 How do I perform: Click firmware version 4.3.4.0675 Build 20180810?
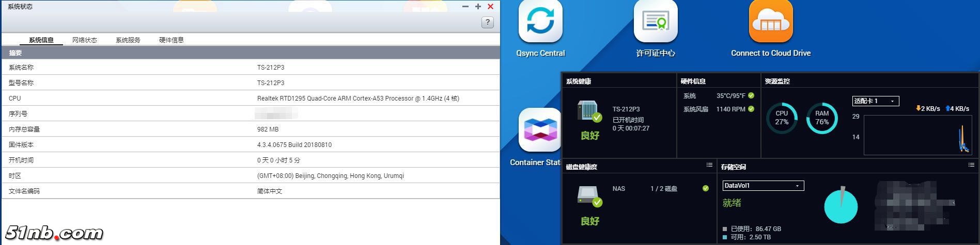pyautogui.click(x=294, y=144)
